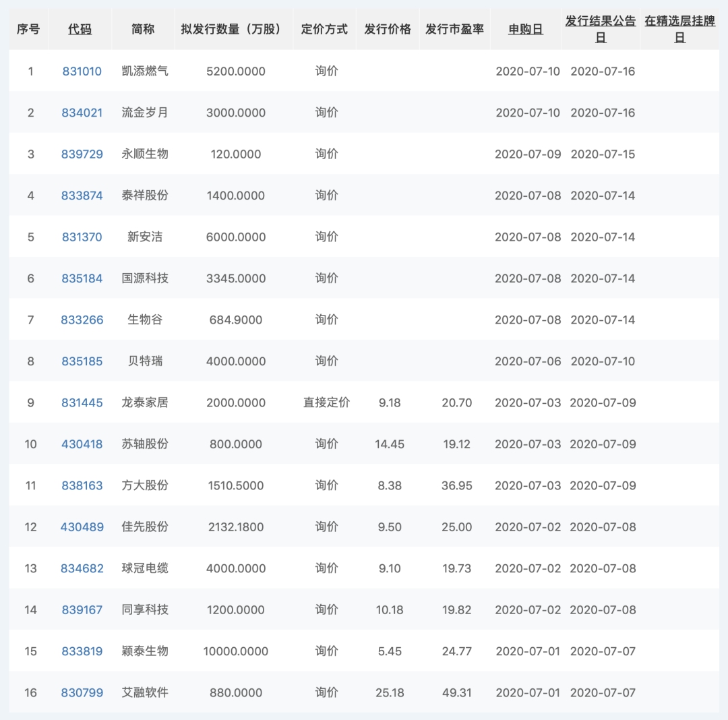Click code 833266 for 生物谷

click(x=82, y=320)
